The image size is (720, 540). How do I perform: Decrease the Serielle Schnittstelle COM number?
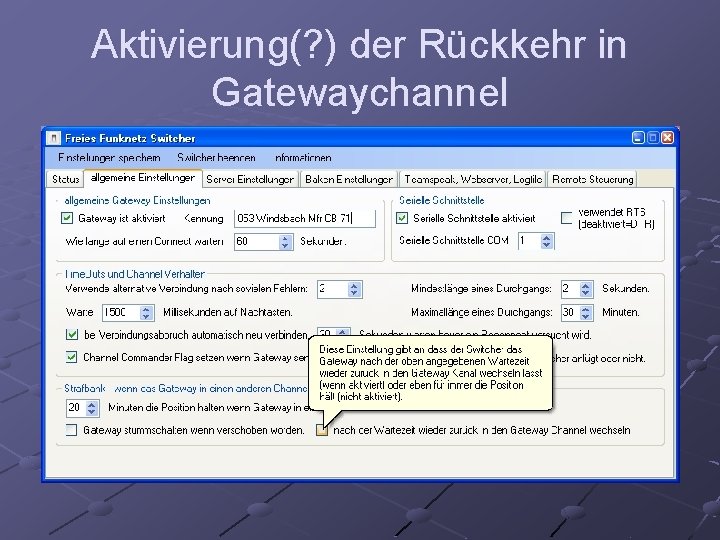tap(546, 245)
